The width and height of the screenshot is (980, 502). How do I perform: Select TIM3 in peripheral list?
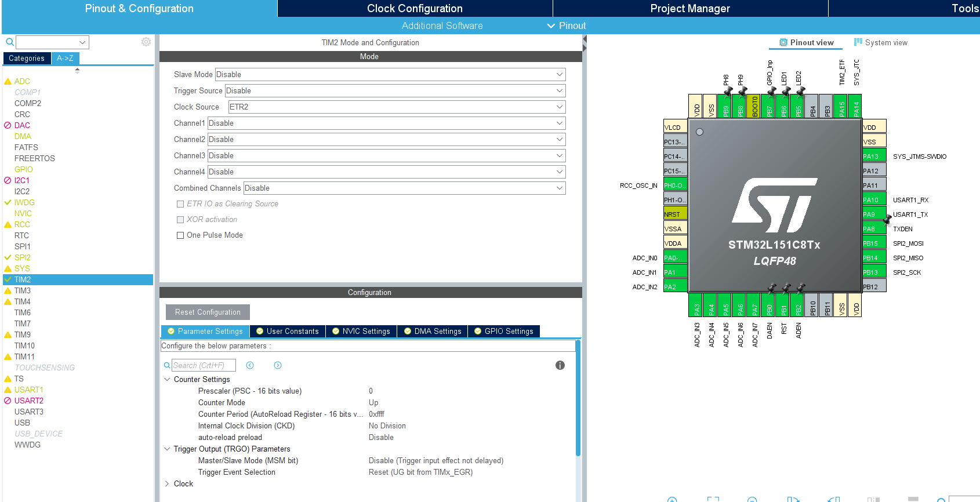click(23, 290)
